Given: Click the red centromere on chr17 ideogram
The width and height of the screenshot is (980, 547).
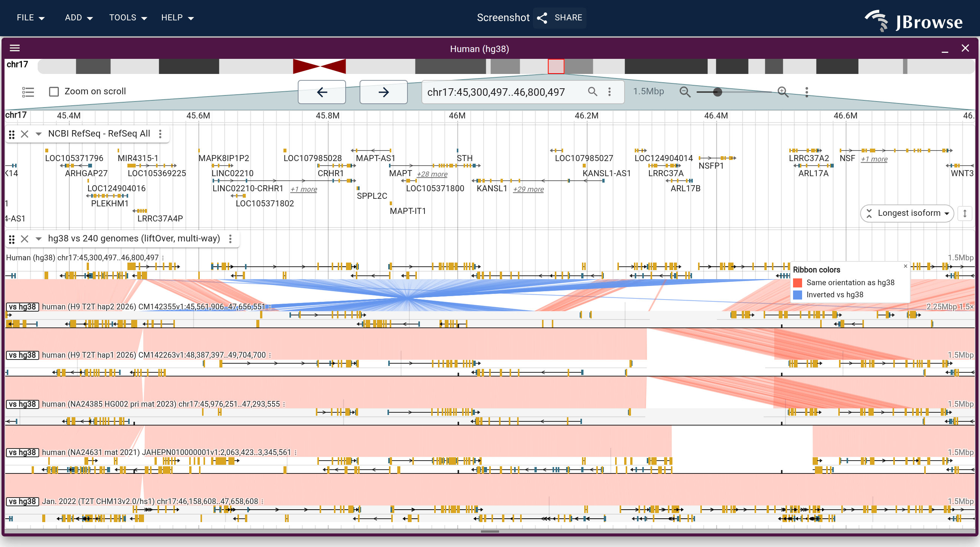Looking at the screenshot, I should click(x=320, y=66).
